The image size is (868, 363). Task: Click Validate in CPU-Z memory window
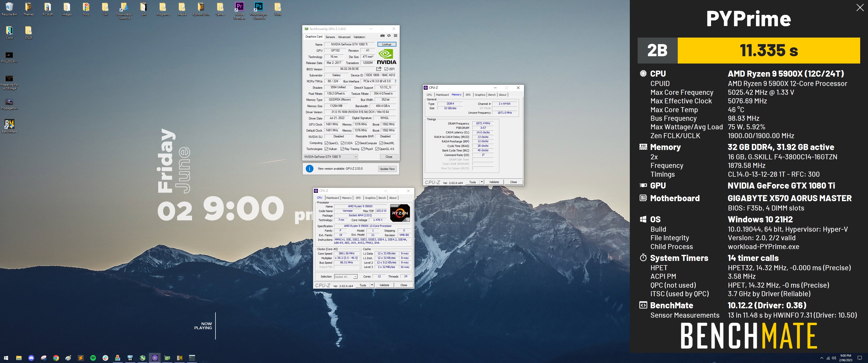pyautogui.click(x=494, y=182)
